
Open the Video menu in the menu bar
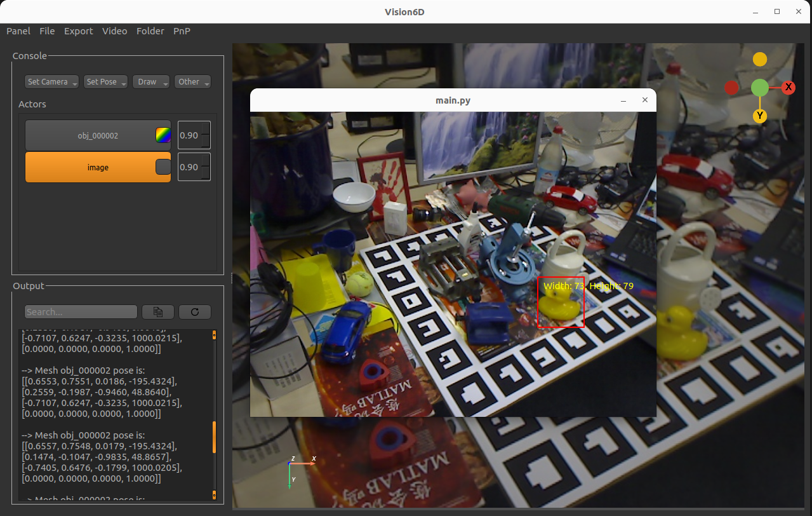pos(114,31)
